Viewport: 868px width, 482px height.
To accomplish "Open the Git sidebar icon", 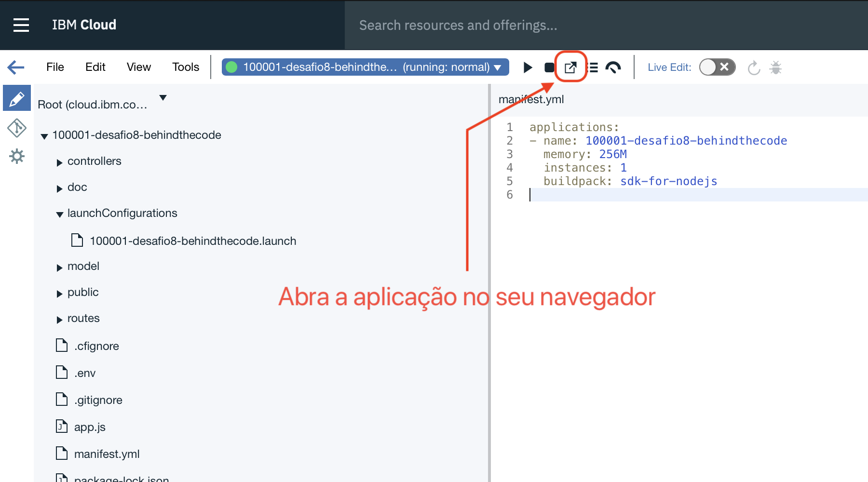I will click(17, 128).
